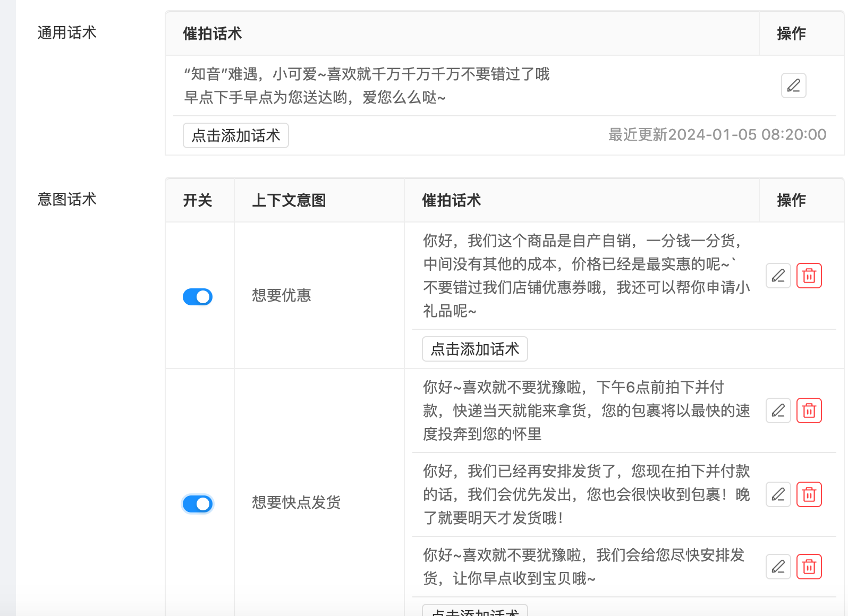Delete the script mentioning 我们已经再安排发货了
The width and height of the screenshot is (848, 616).
click(x=809, y=494)
